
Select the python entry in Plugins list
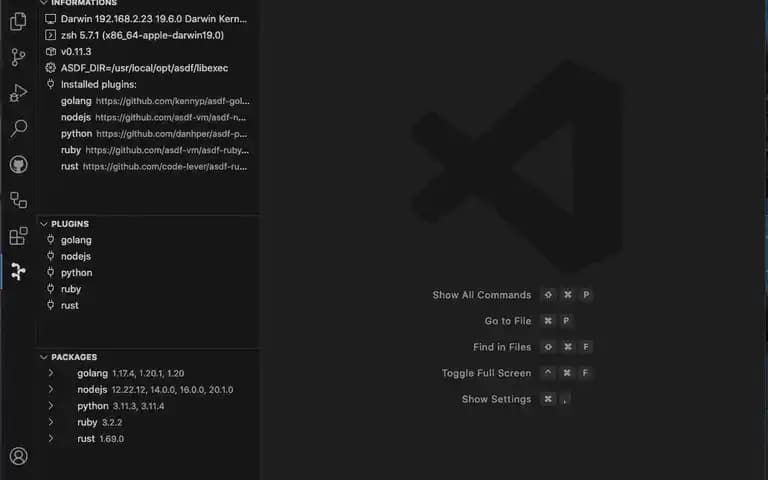tap(148, 272)
